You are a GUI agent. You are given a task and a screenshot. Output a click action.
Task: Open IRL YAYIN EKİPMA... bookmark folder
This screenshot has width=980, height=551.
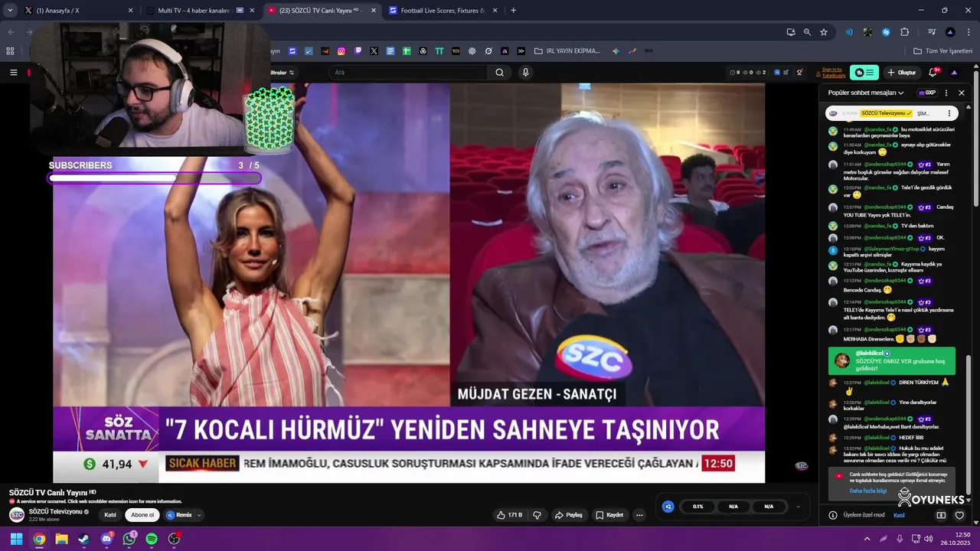pos(567,51)
